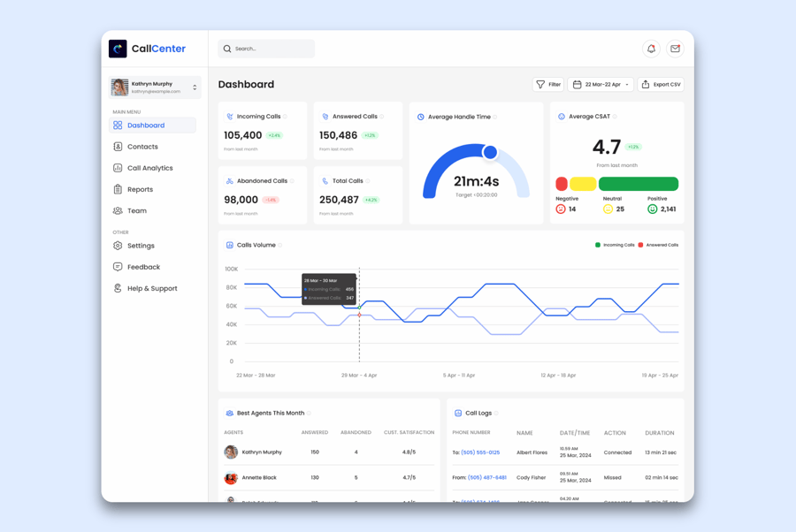Click the Incoming Calls info icon
The image size is (796, 532).
(x=286, y=117)
